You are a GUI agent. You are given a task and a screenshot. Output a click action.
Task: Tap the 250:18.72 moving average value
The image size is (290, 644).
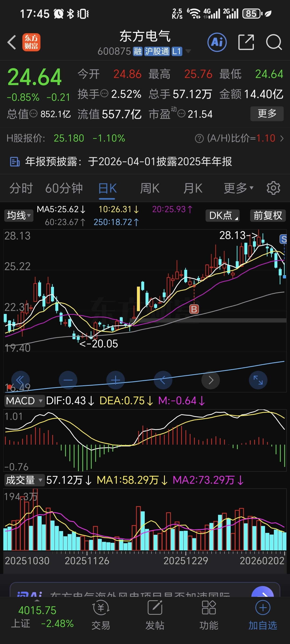[x=116, y=222]
